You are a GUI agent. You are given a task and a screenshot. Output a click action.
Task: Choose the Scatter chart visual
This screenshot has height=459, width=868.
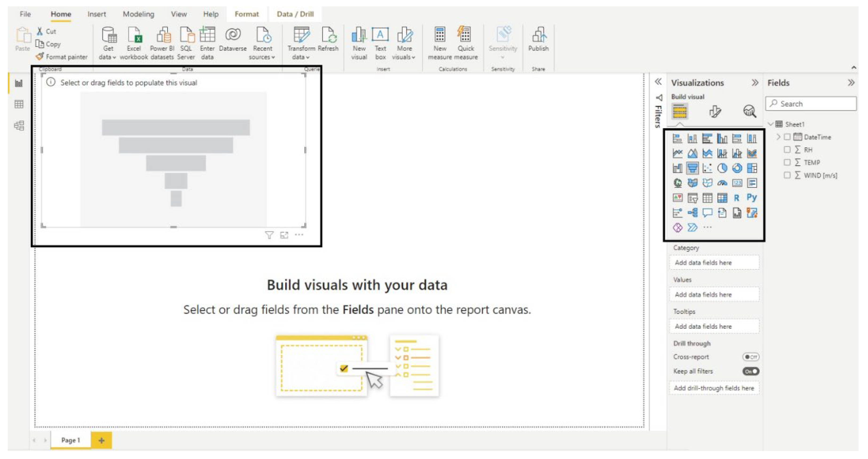click(x=707, y=168)
